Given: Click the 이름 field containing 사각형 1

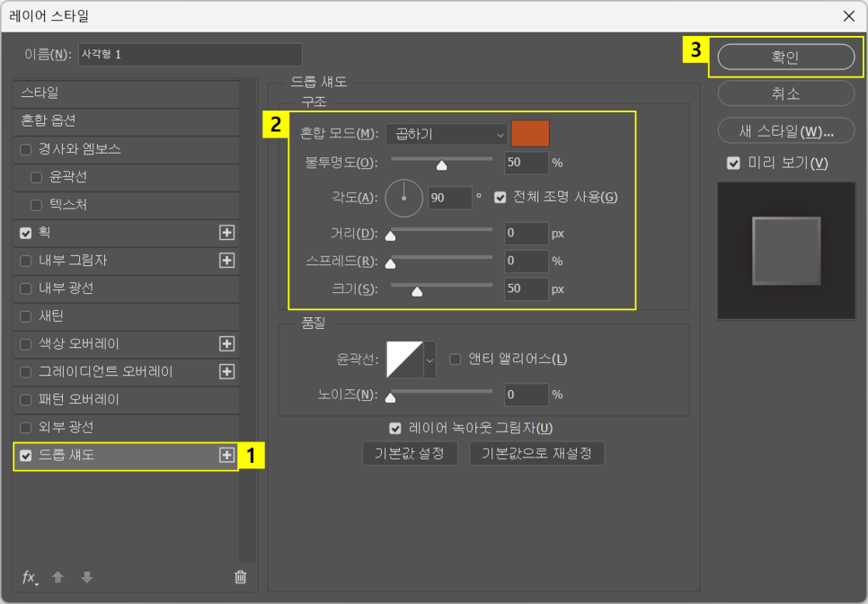Looking at the screenshot, I should pyautogui.click(x=190, y=54).
